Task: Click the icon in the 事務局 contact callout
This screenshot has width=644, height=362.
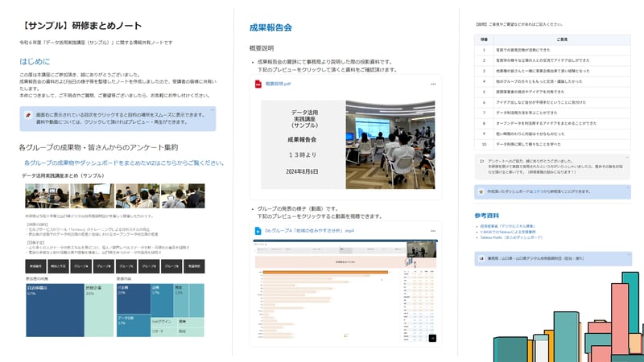Action: pos(481,259)
